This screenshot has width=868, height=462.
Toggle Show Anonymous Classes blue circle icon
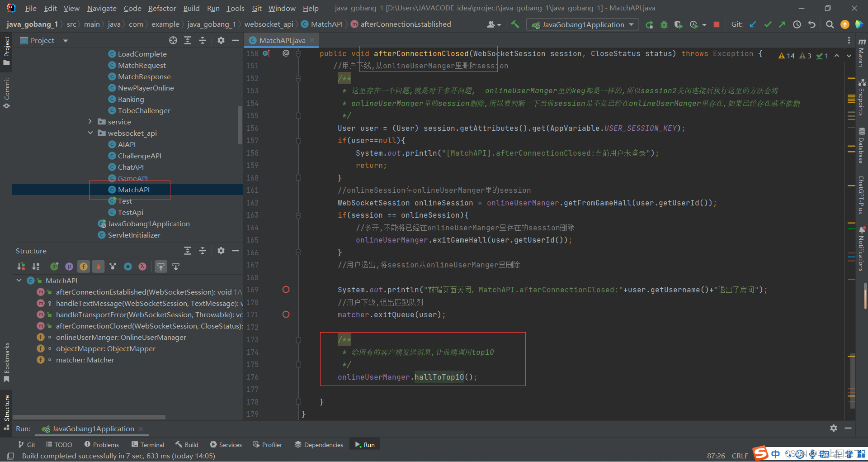[128, 267]
